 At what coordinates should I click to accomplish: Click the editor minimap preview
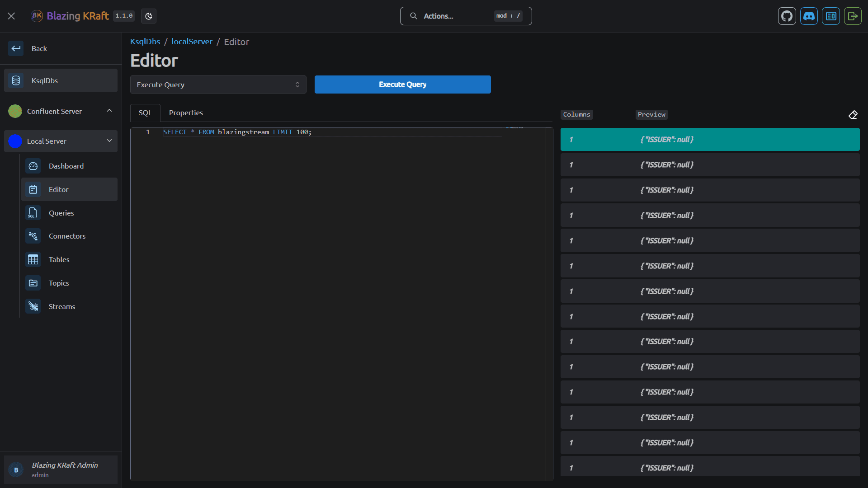[514, 128]
